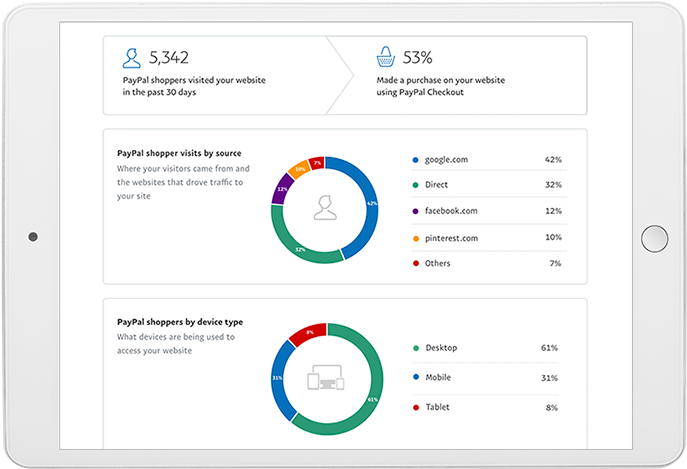The height and width of the screenshot is (469, 687).
Task: Click the Direct legend label
Action: (x=436, y=185)
